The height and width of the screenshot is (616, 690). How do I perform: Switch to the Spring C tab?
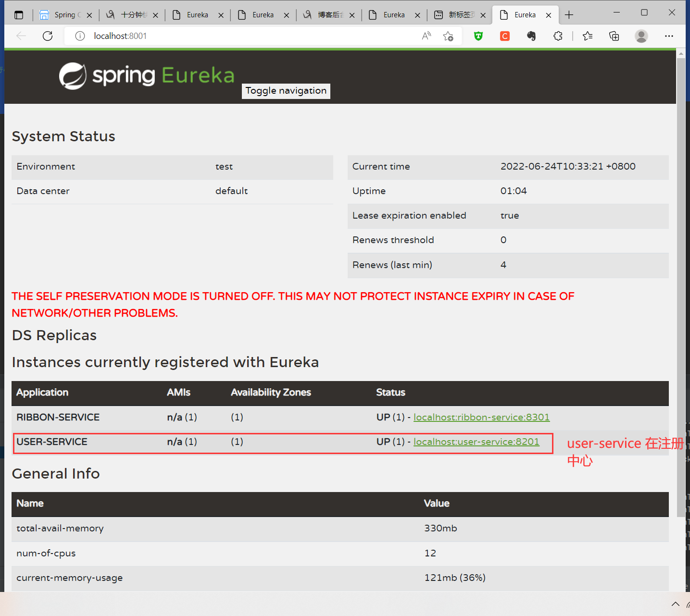[x=65, y=15]
